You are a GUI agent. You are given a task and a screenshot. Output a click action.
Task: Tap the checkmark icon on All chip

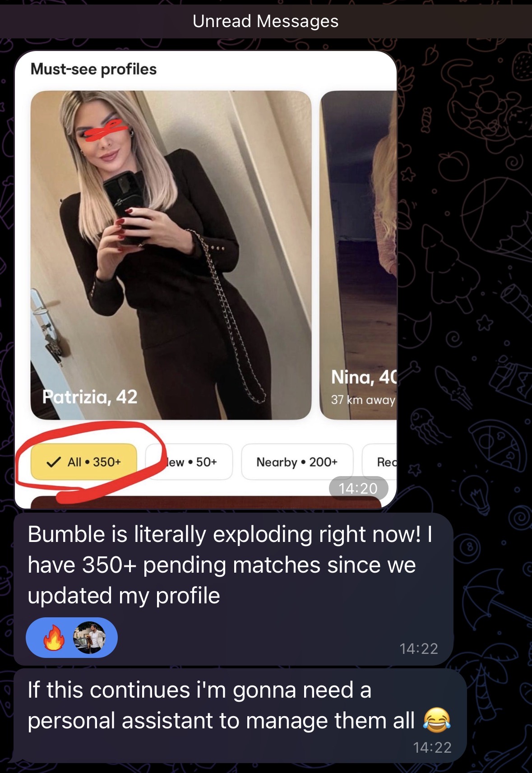54,462
